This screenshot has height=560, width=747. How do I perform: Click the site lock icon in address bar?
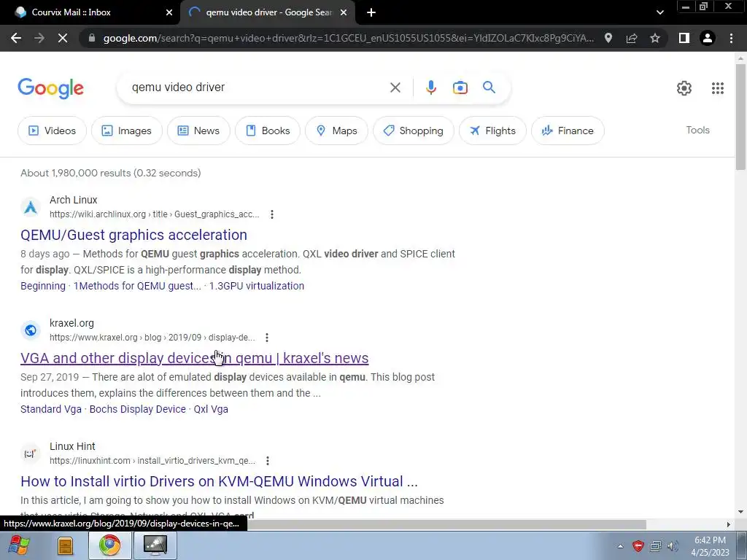[92, 38]
